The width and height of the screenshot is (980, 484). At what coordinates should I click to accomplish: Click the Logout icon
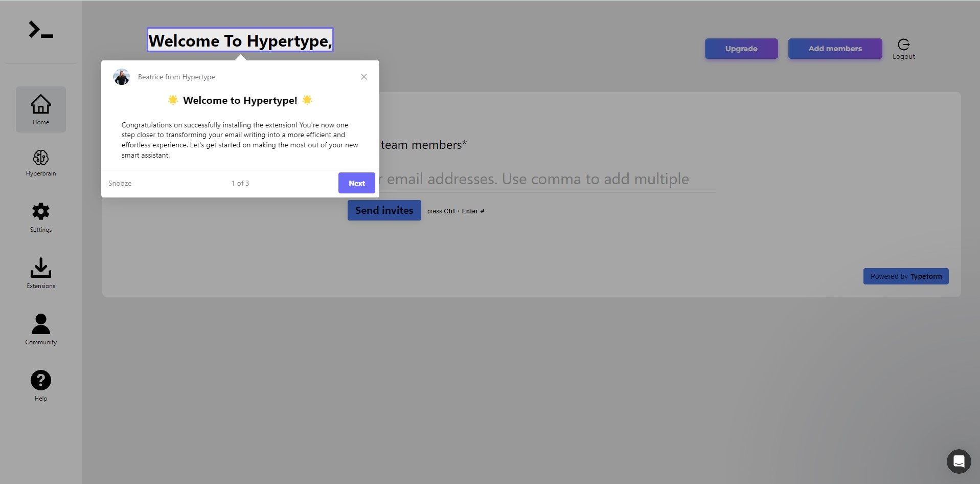click(x=904, y=49)
